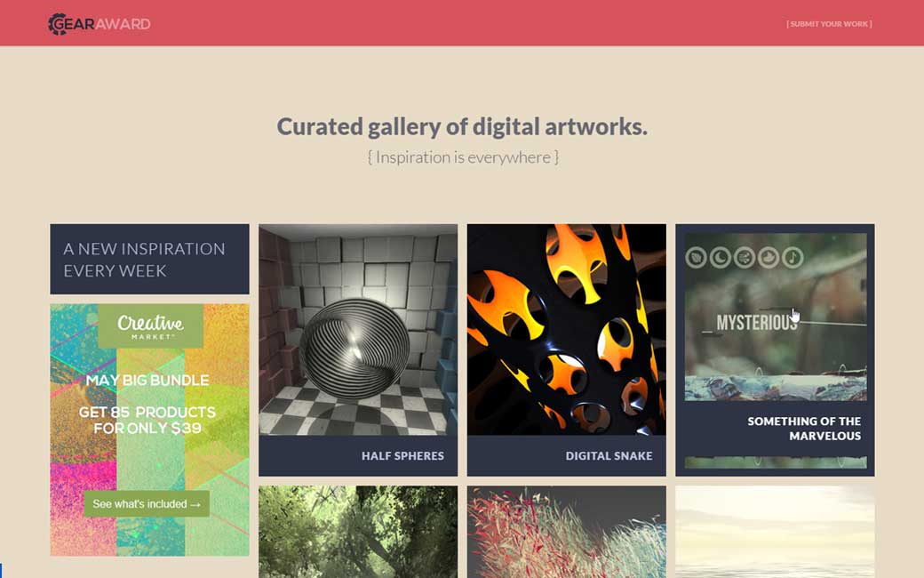This screenshot has height=578, width=924.
Task: Click the May Big Bundle ad text
Action: 147,381
